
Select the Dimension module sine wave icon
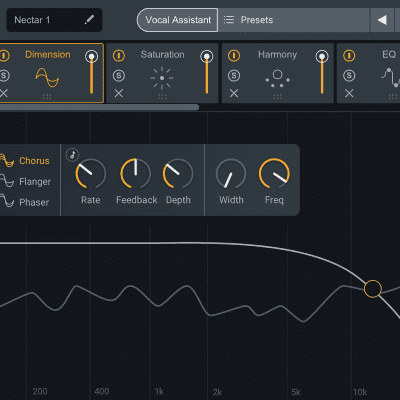pos(47,77)
